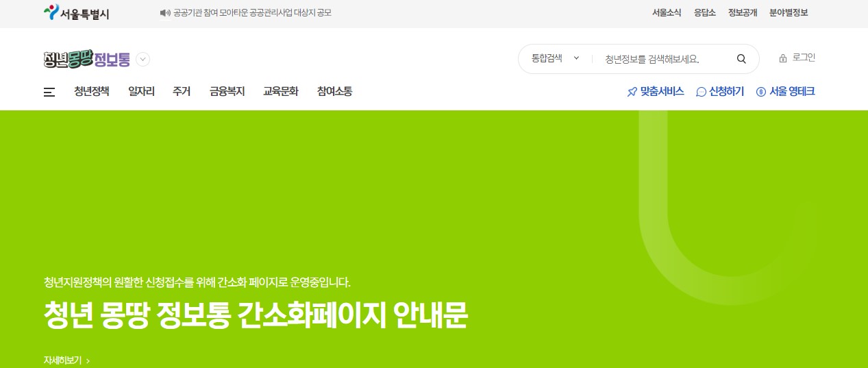Click the magnifier search icon
The height and width of the screenshot is (368, 868).
click(x=741, y=59)
